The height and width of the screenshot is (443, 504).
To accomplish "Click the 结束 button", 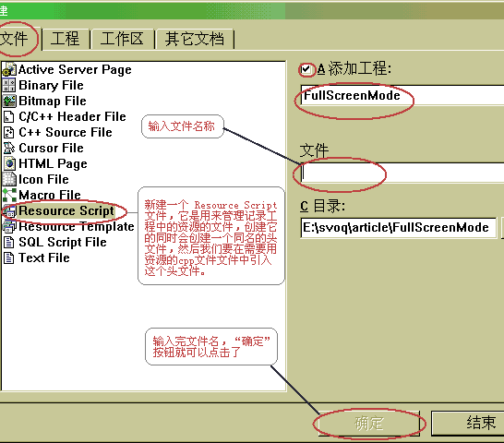I will (x=468, y=423).
